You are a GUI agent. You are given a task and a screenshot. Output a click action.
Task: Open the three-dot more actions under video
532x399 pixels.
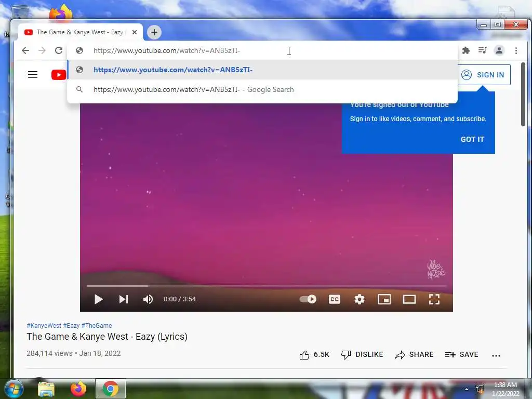[x=496, y=355]
